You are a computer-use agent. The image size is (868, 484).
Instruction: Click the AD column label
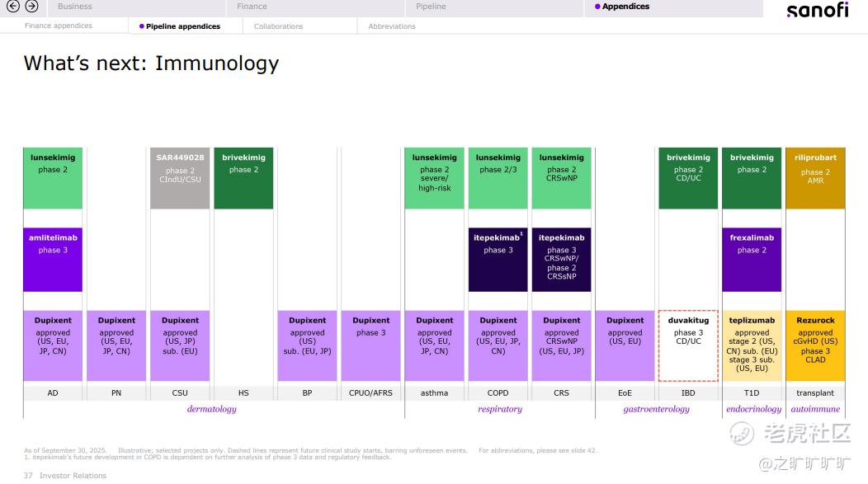click(53, 392)
